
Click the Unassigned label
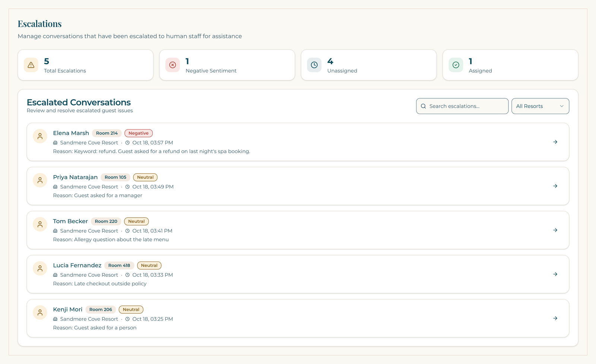[342, 71]
